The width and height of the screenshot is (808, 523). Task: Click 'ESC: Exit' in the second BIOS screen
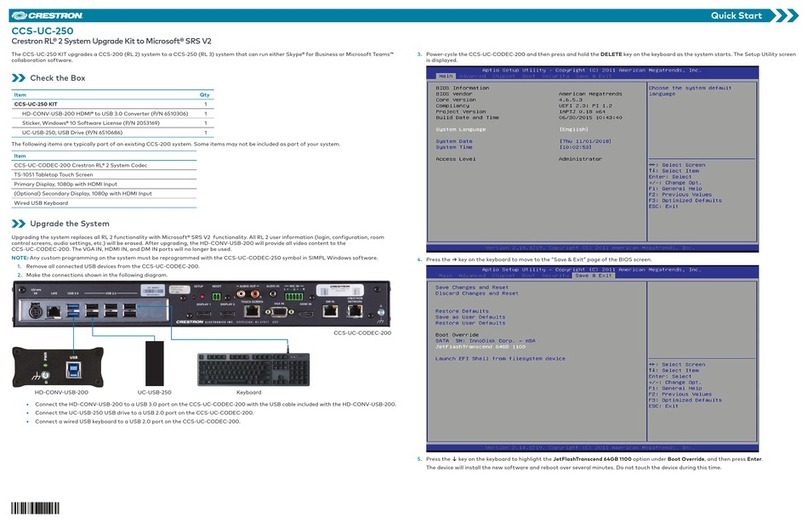pos(663,406)
